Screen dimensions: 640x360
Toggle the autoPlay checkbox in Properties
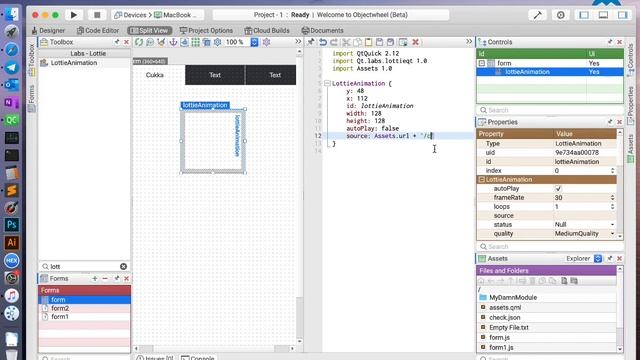click(558, 189)
